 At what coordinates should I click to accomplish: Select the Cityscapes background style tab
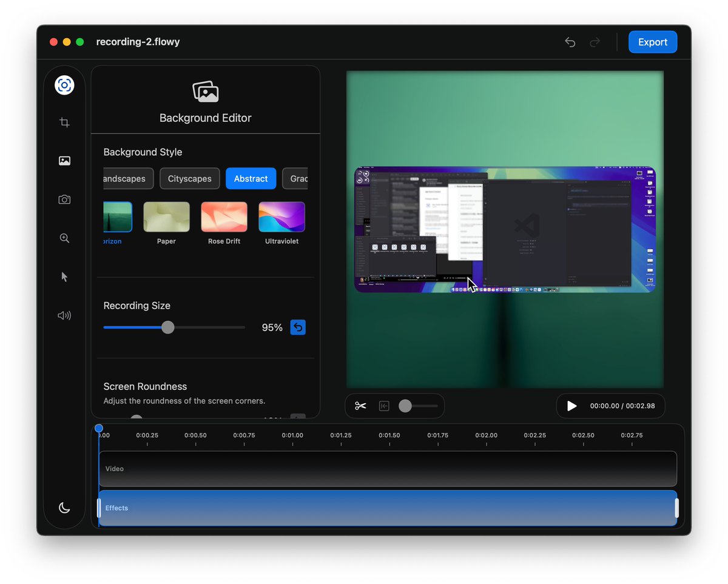(190, 179)
